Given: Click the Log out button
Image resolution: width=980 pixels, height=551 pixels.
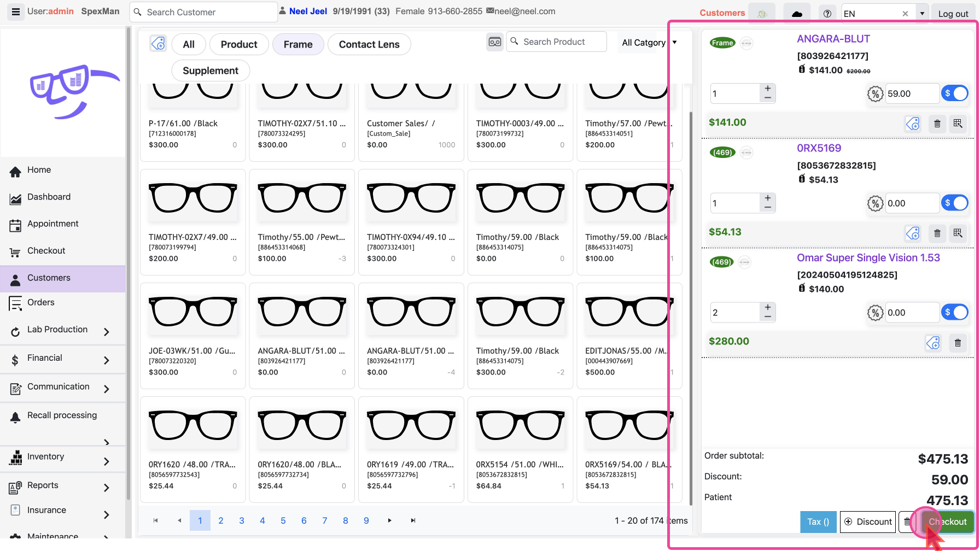Looking at the screenshot, I should coord(953,14).
